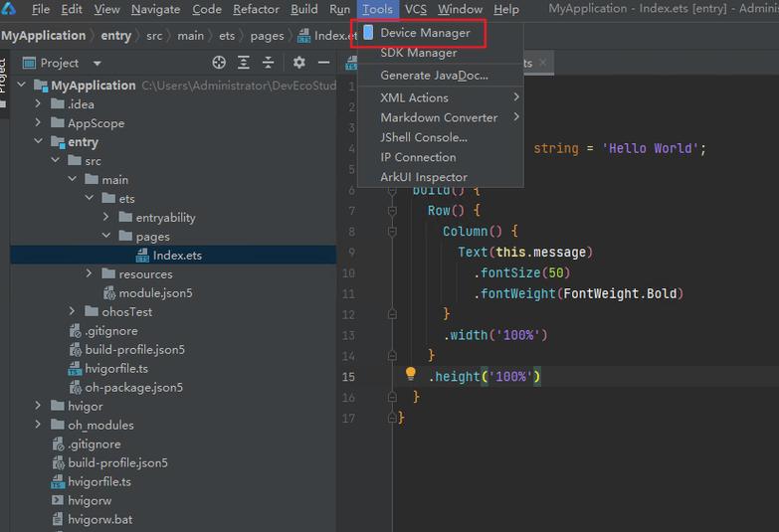Expand the resources folder
The width and height of the screenshot is (779, 532).
coord(89,273)
